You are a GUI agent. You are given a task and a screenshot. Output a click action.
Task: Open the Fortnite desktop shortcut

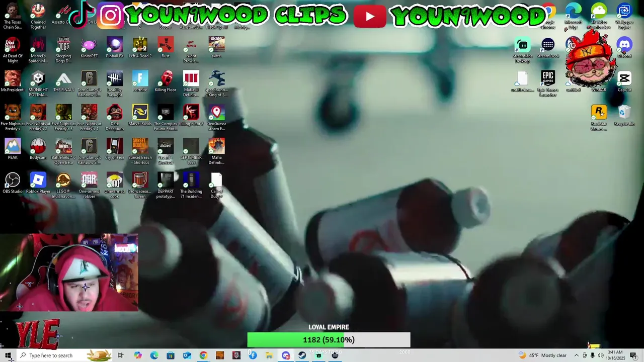tap(140, 81)
